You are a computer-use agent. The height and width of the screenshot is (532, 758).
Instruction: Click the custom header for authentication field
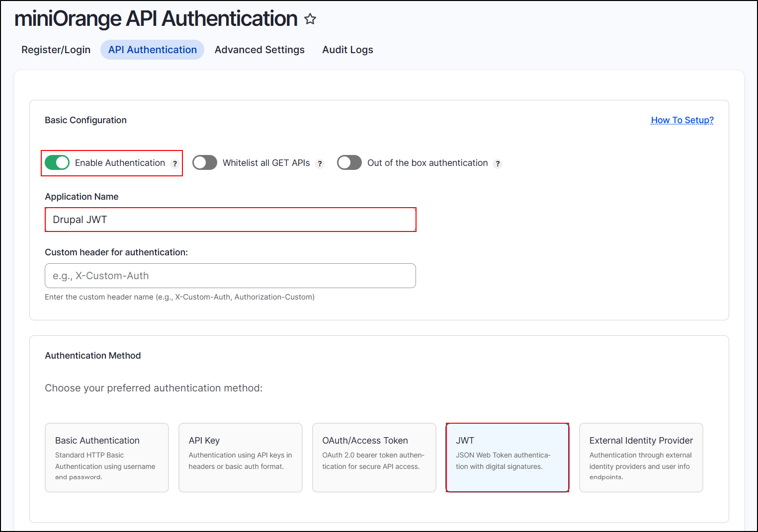tap(230, 276)
